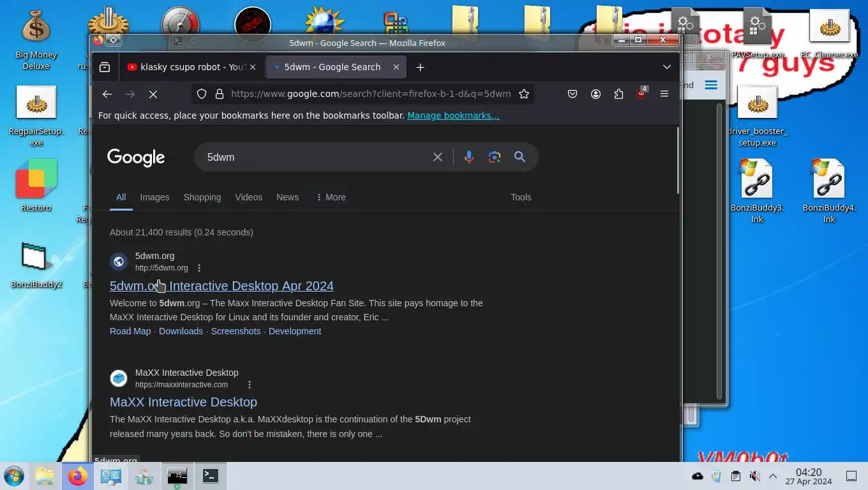Screen dimensions: 868x490
Task: Expand More search filters dropdown
Action: (x=331, y=197)
